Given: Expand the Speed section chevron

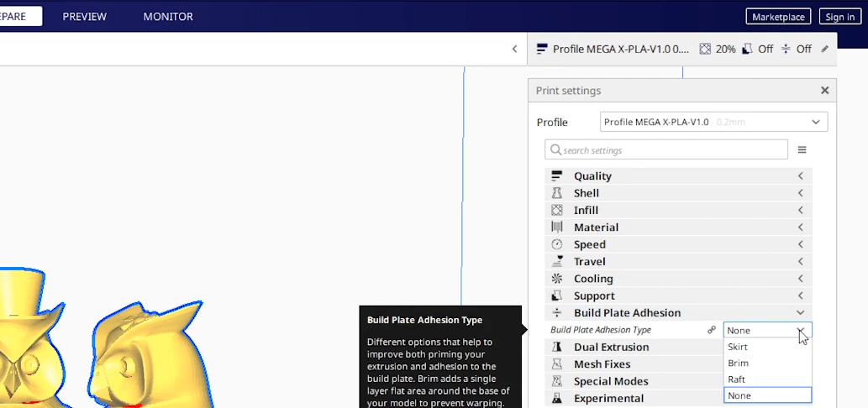Looking at the screenshot, I should (801, 244).
